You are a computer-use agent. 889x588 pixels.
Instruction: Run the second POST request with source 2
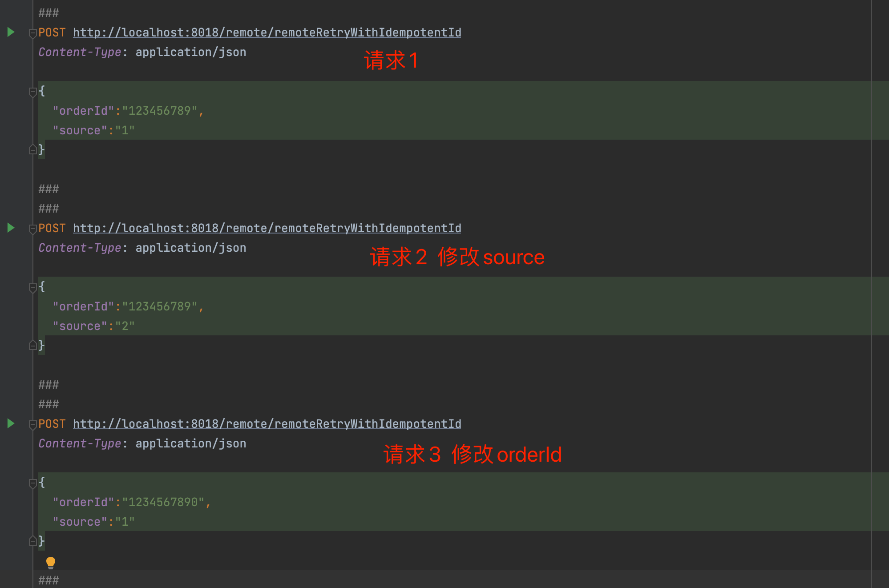(x=11, y=228)
